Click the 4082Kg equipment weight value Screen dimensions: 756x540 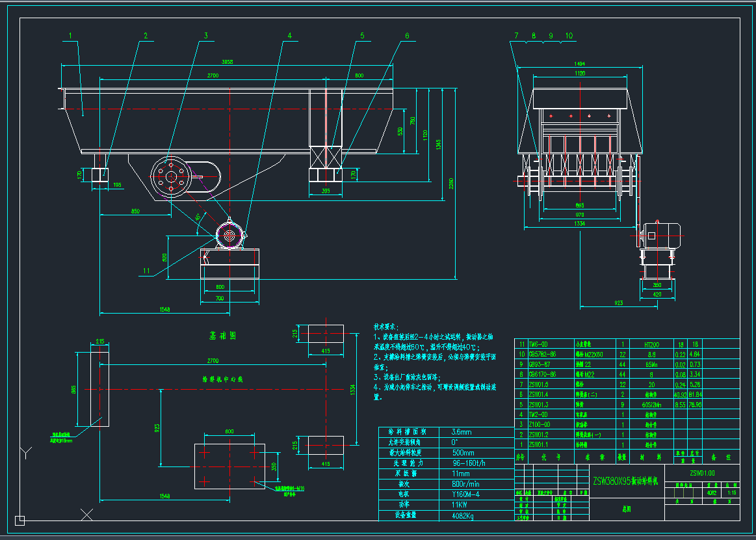[464, 515]
